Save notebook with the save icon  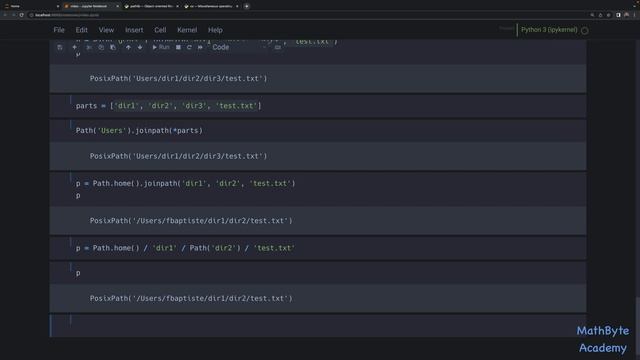pos(60,47)
